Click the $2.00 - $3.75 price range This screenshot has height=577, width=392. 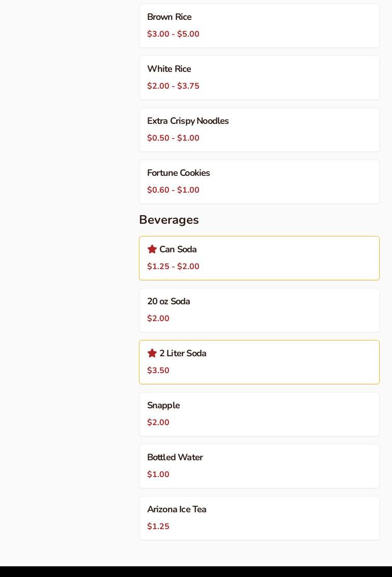tap(173, 86)
